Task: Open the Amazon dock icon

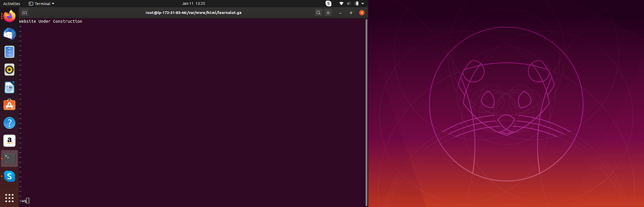Action: pyautogui.click(x=10, y=141)
